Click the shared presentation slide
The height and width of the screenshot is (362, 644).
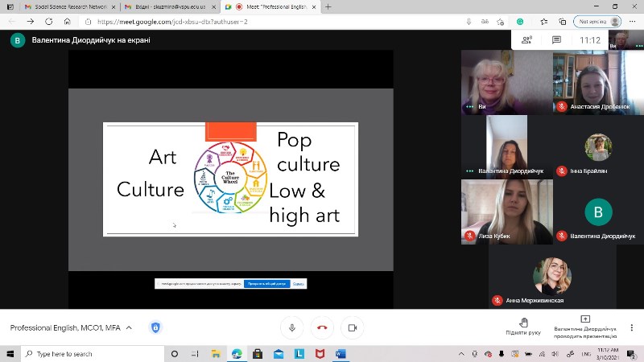point(230,179)
